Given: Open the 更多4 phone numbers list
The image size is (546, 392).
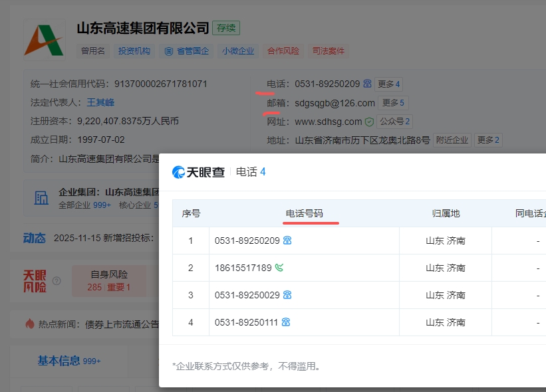Looking at the screenshot, I should click(x=388, y=84).
